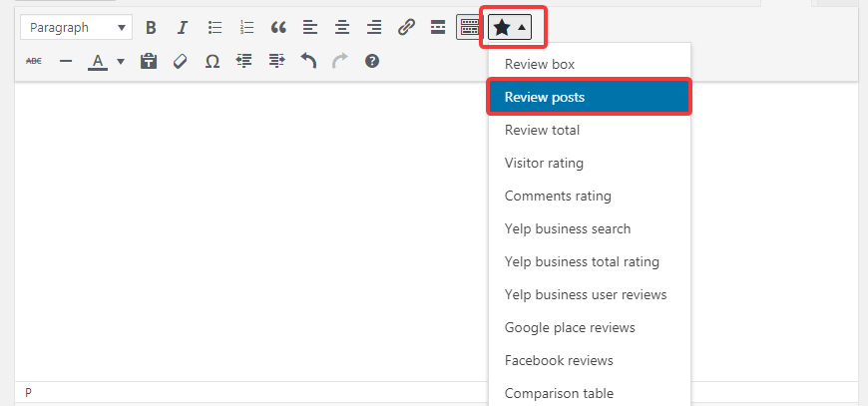The width and height of the screenshot is (868, 406).
Task: Insert a horizontal line
Action: point(66,62)
